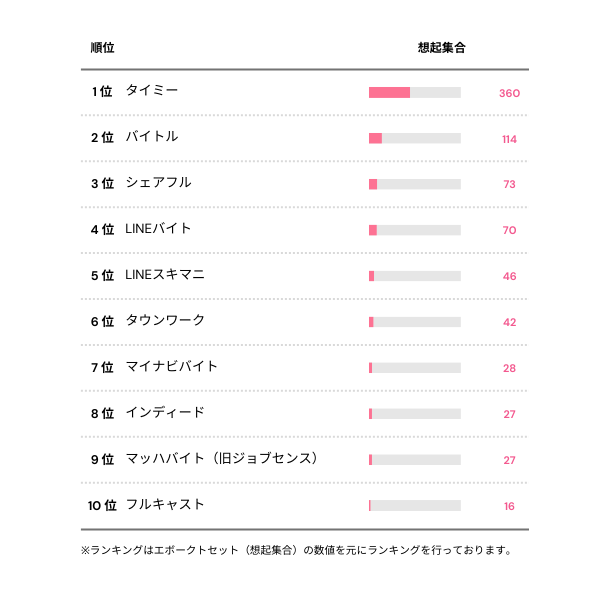Choose the LINEスキマニ entry
600x600 pixels.
coord(165,275)
